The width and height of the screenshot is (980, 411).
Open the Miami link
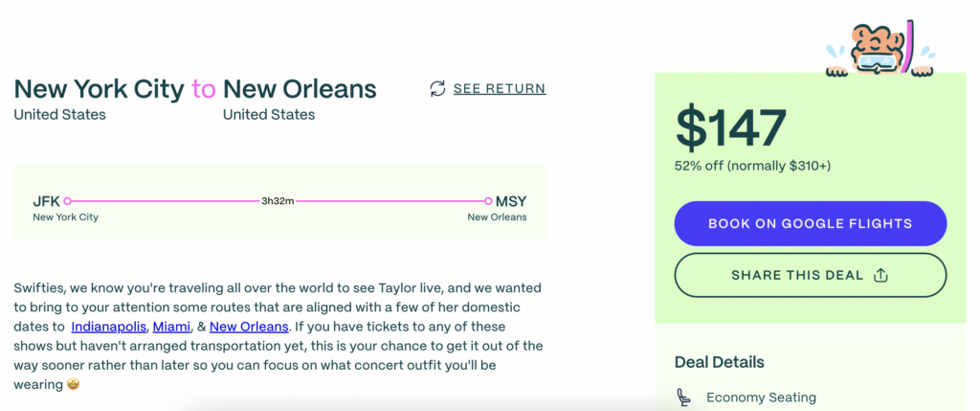tap(171, 327)
